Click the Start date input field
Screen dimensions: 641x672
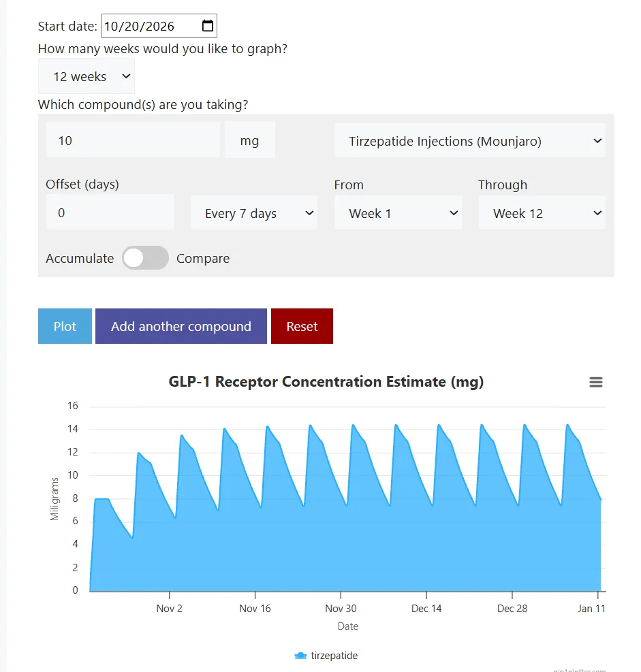(x=159, y=26)
